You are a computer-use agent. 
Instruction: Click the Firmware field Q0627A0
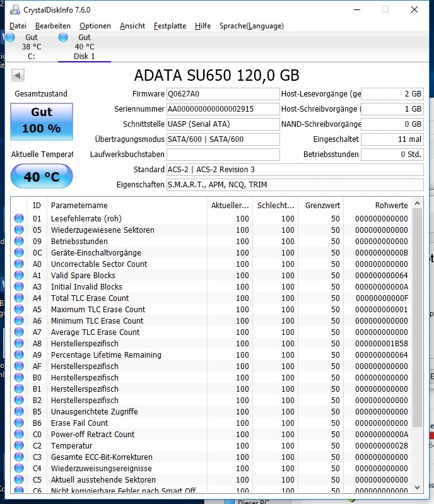[x=223, y=94]
